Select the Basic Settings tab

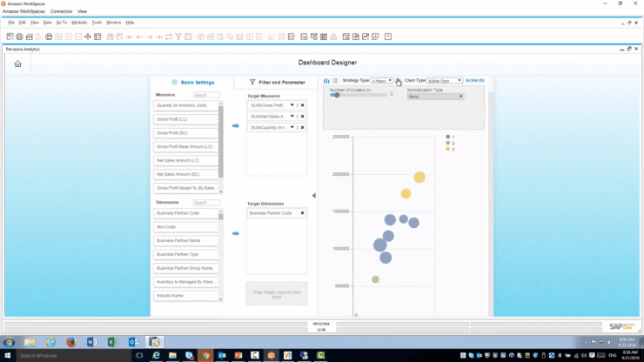coord(192,82)
